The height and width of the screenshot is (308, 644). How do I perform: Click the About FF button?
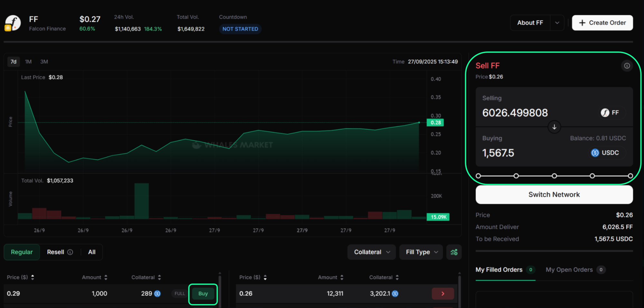[530, 23]
